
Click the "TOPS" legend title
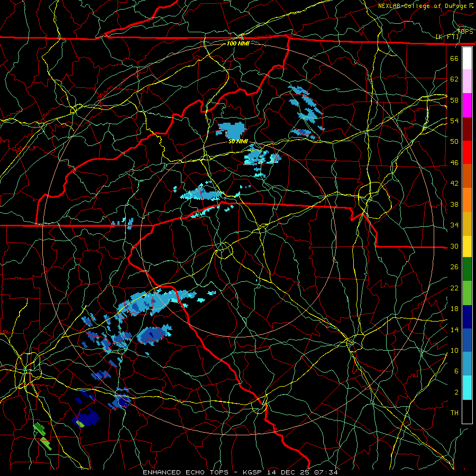465,32
